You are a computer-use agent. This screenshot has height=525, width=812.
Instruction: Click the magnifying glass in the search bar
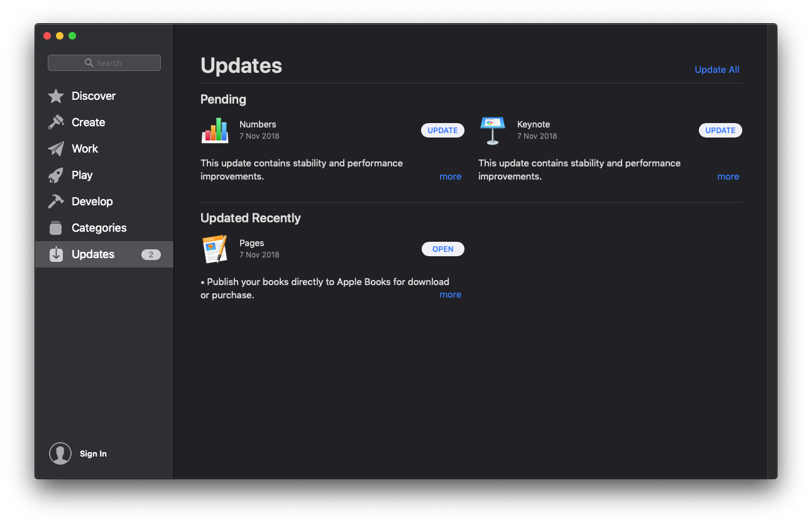[x=88, y=63]
